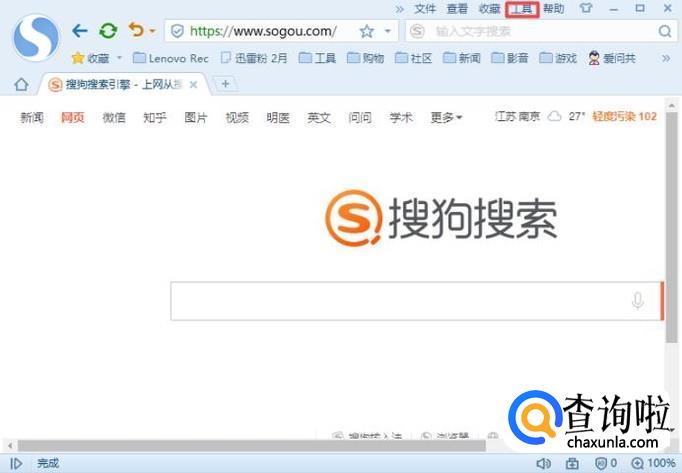Expand the 更多 dropdown
Screen dimensions: 682x473
coord(446,117)
